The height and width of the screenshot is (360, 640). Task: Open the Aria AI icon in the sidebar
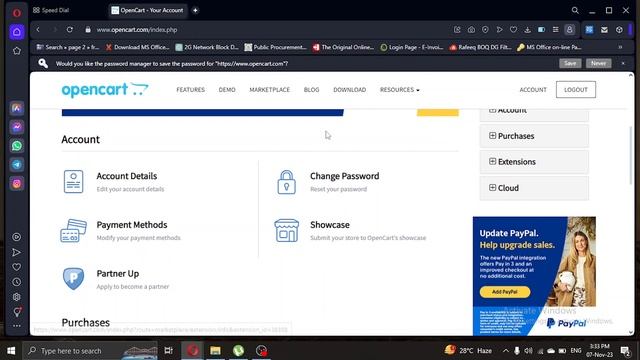click(17, 108)
